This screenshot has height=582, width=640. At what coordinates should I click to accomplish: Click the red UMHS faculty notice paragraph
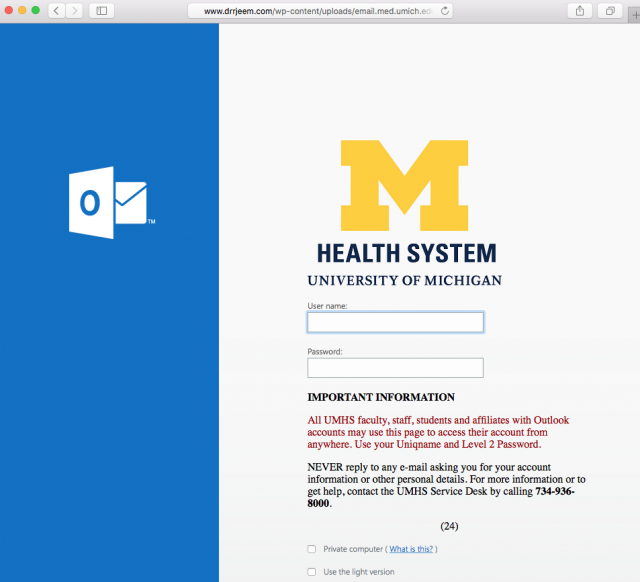pos(438,432)
